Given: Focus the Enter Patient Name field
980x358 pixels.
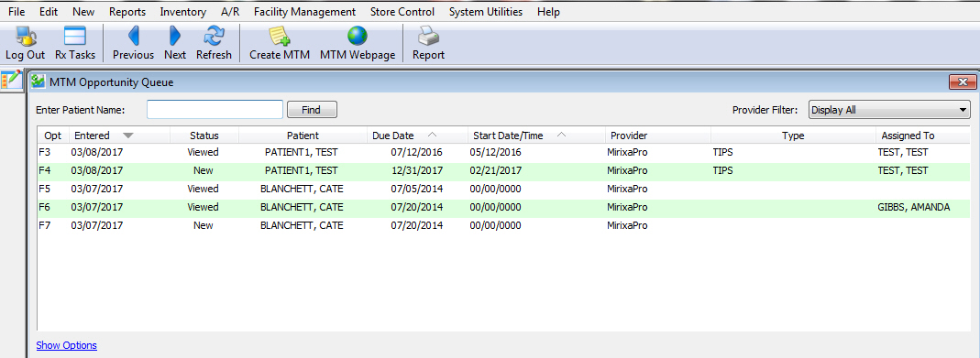Looking at the screenshot, I should (x=215, y=110).
